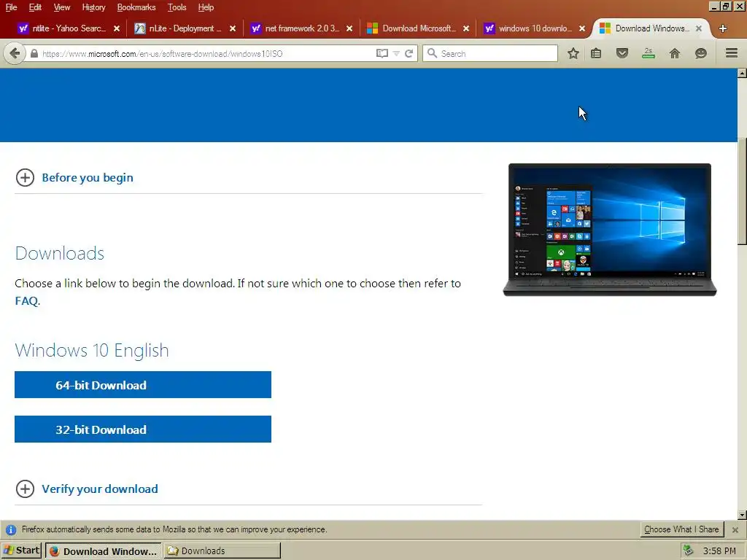The width and height of the screenshot is (747, 560).
Task: Select the Firefox 'Download Window...' taskbar button
Action: click(x=104, y=551)
